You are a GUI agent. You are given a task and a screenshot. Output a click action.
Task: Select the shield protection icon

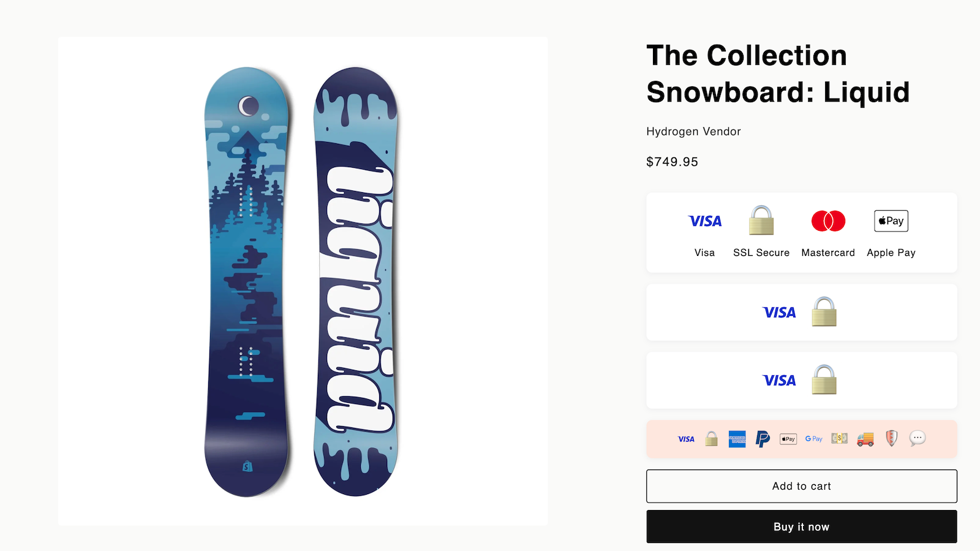point(892,438)
